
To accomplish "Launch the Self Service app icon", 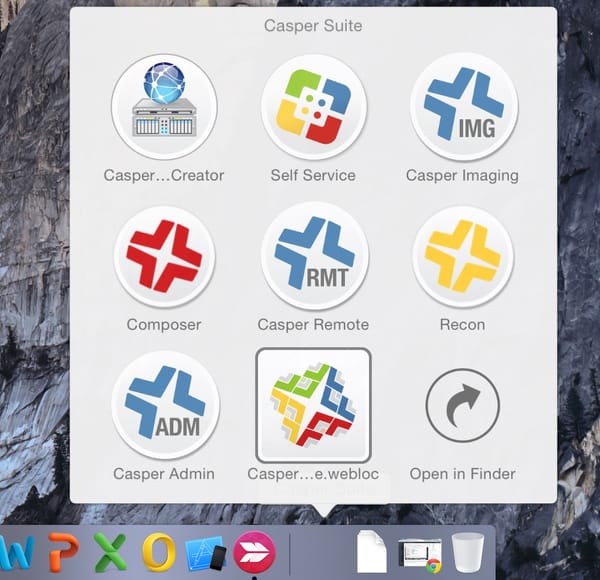I will pyautogui.click(x=313, y=106).
